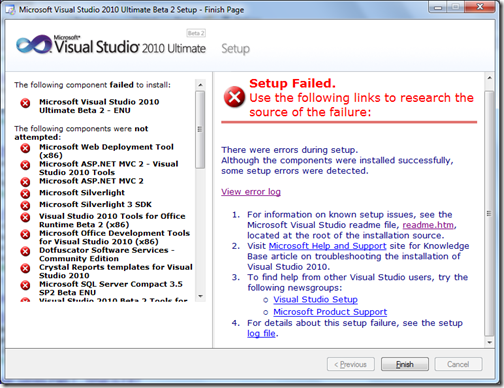Open the Microsoft Product Support newsgroup link
The width and height of the screenshot is (504, 388).
coord(330,312)
